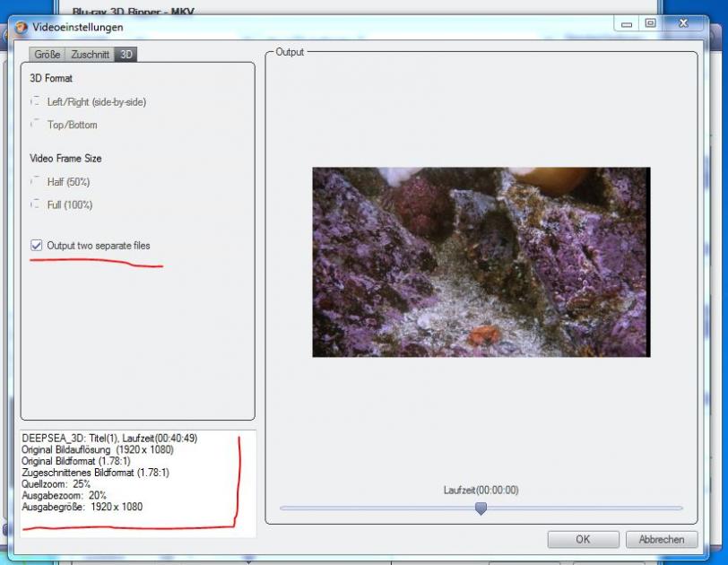Viewport: 728px width, 565px height.
Task: Select the 3D tab
Action: click(126, 55)
